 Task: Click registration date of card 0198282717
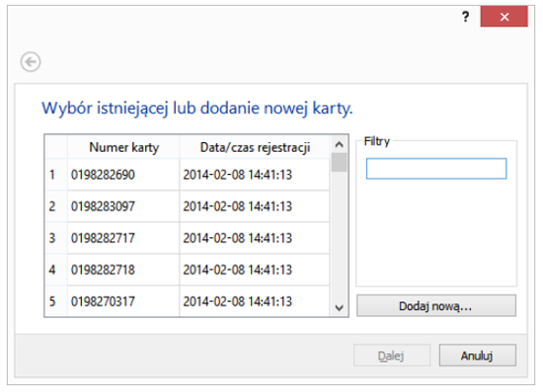(255, 239)
